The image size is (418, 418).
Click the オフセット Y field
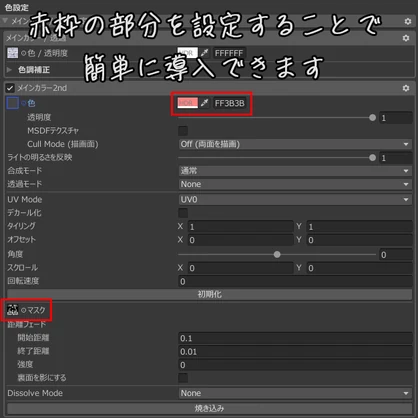(360, 240)
